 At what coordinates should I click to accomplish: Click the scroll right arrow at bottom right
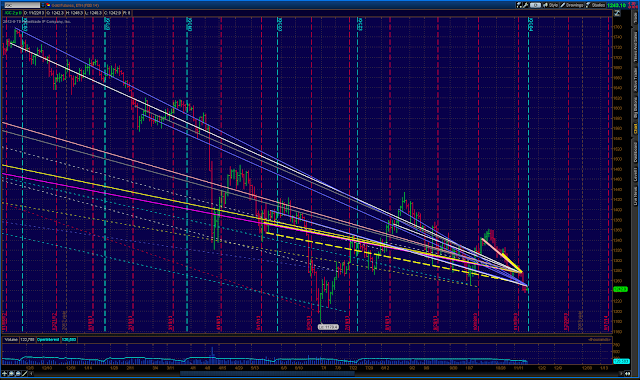[621, 373]
